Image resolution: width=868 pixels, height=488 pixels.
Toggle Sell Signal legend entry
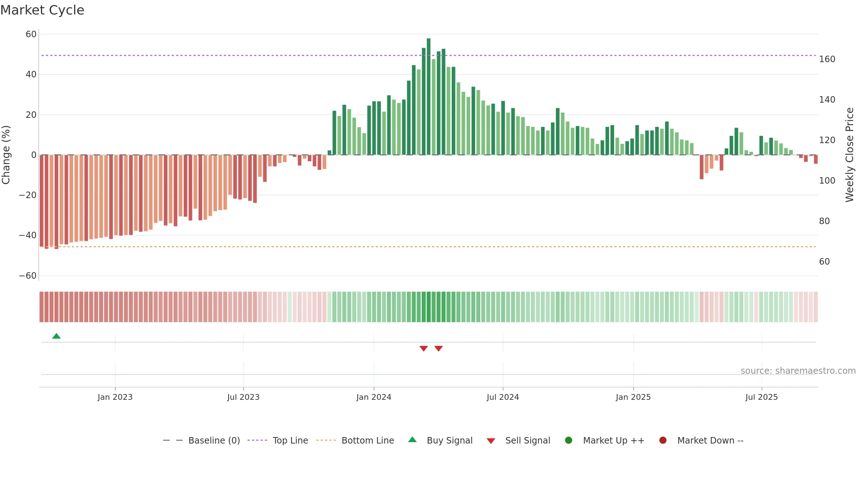tap(519, 440)
